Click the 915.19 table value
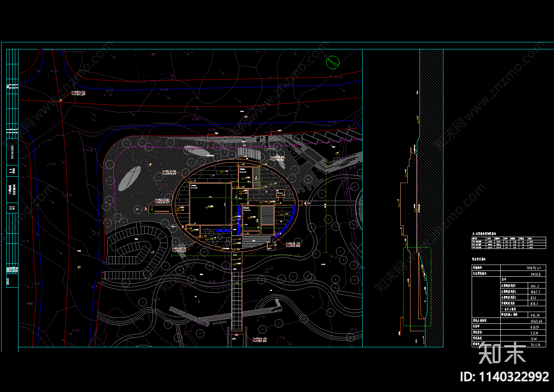Image resolution: width=554 pixels, height=392 pixels. point(535,315)
